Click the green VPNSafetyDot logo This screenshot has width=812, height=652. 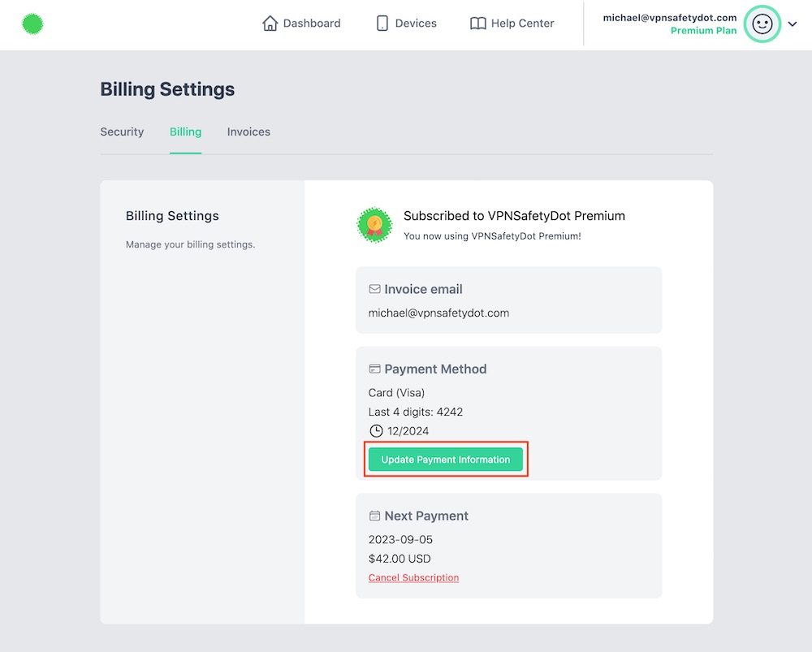click(x=32, y=24)
